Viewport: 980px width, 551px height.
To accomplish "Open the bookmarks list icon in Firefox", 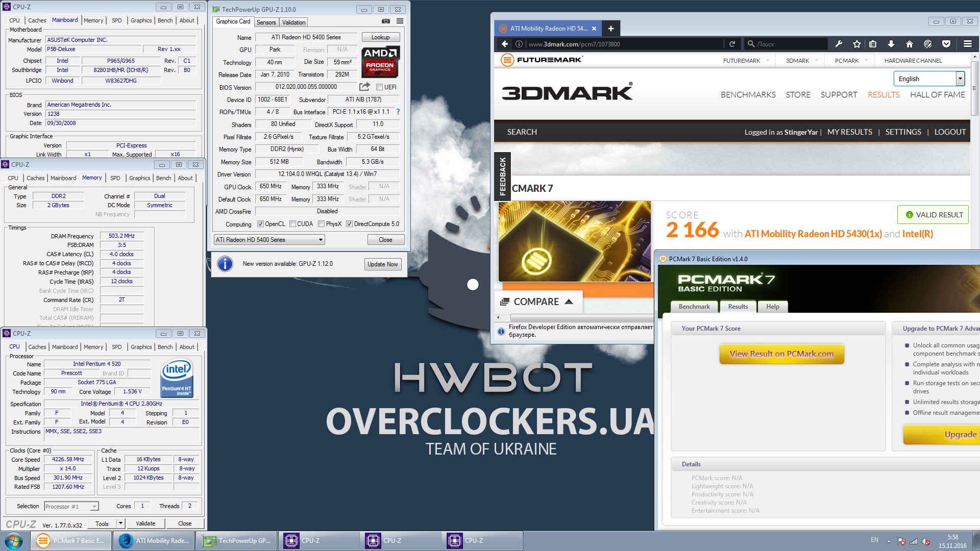I will 873,44.
